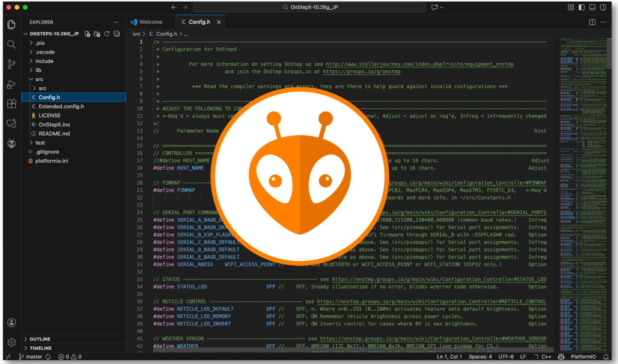
Task: Open the Search view in activity bar
Action: (12, 44)
